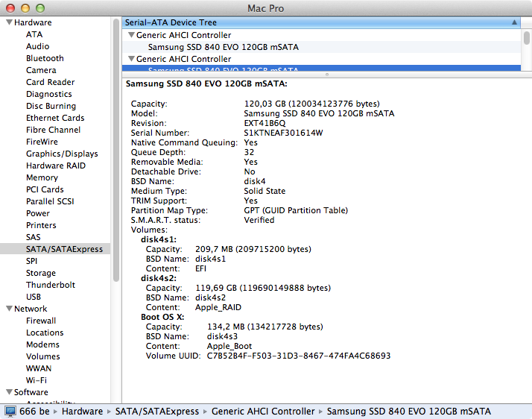The height and width of the screenshot is (419, 532).
Task: Click the computer icon in path bar
Action: [10, 412]
